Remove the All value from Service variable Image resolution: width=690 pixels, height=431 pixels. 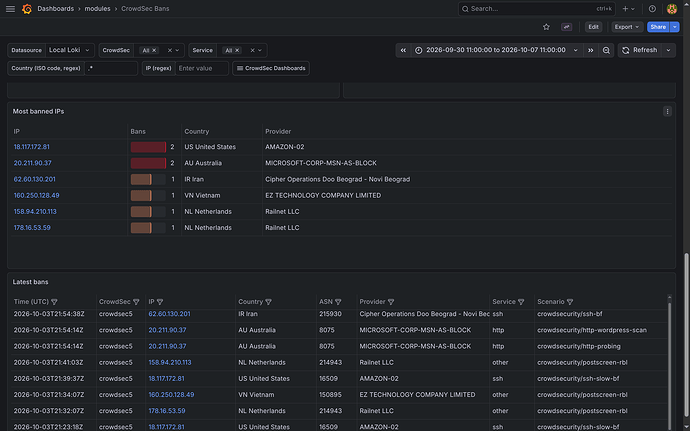coord(237,51)
